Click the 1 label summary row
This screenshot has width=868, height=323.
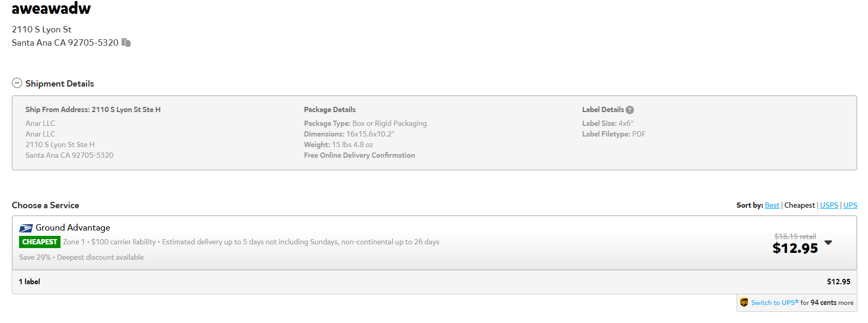click(434, 282)
